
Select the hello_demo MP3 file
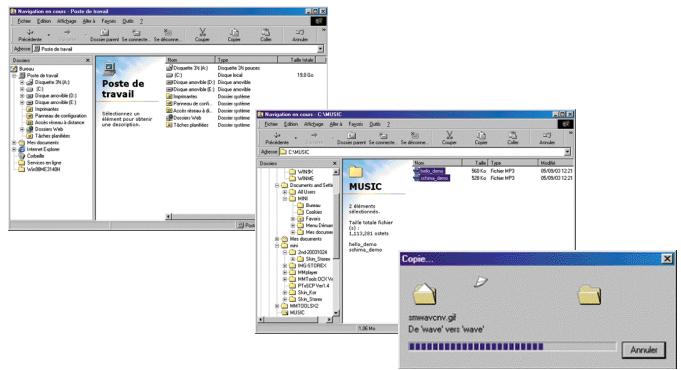429,171
